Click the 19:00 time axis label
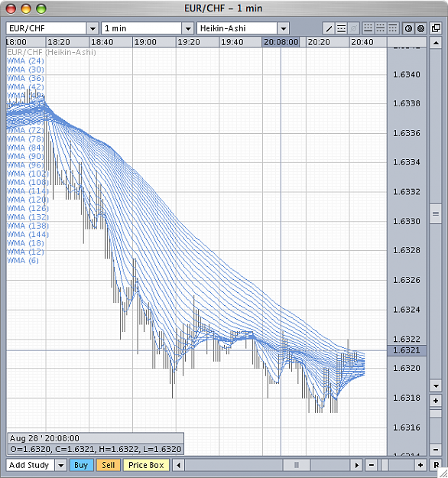The image size is (448, 478). [x=145, y=42]
